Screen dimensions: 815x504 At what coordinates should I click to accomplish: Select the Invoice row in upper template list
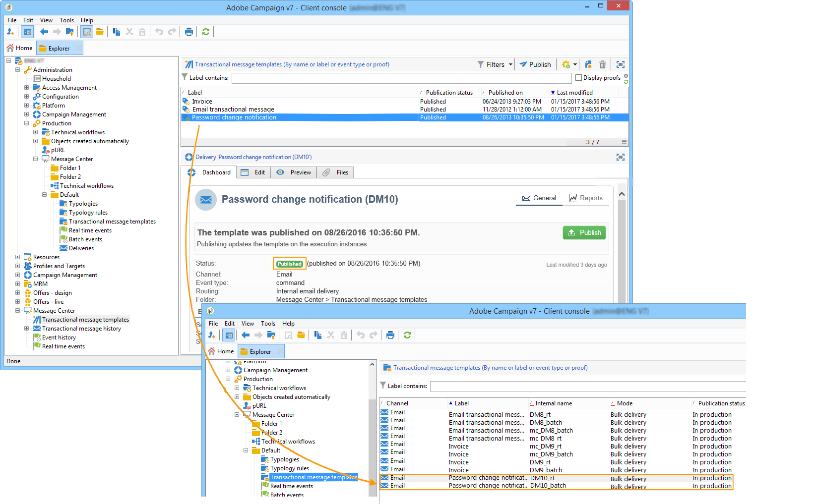[405, 102]
